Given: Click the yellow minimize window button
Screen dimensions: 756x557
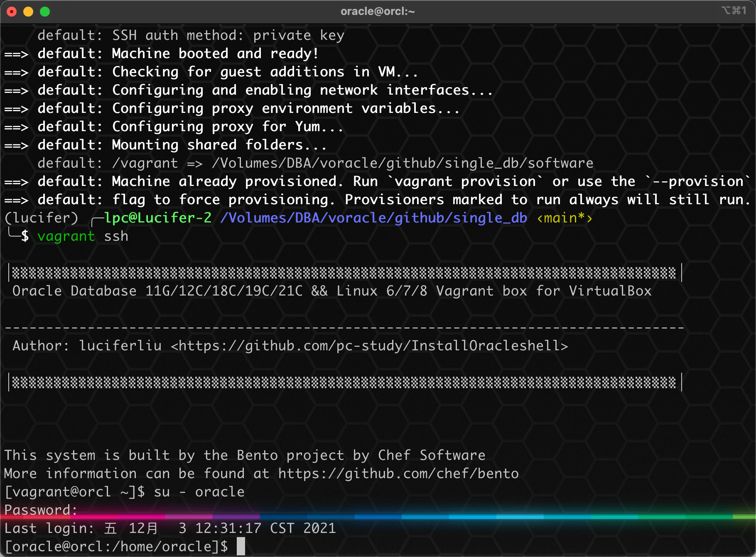Looking at the screenshot, I should [28, 12].
